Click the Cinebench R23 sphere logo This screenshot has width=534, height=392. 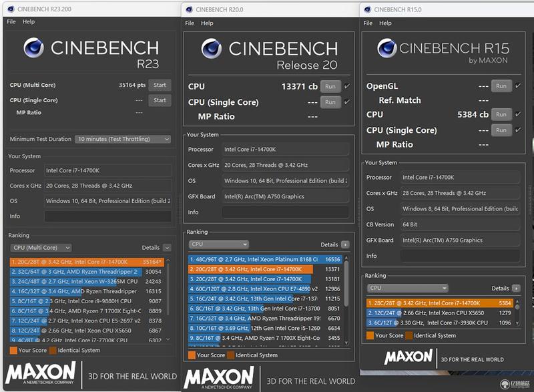[x=34, y=47]
